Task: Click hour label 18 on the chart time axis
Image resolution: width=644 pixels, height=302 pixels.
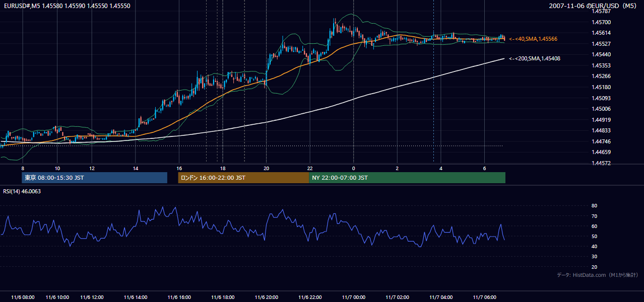Action: tap(223, 168)
